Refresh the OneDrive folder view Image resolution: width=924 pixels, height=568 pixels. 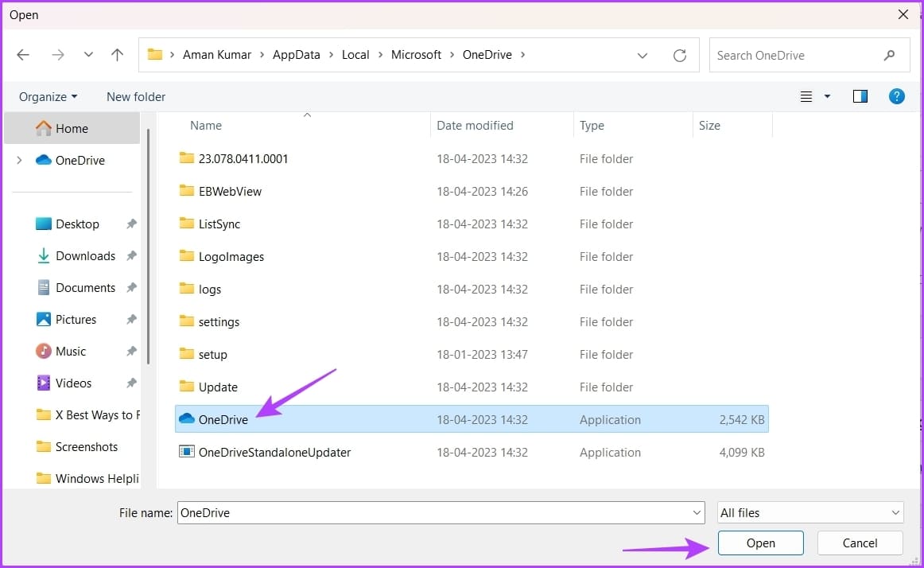[679, 56]
